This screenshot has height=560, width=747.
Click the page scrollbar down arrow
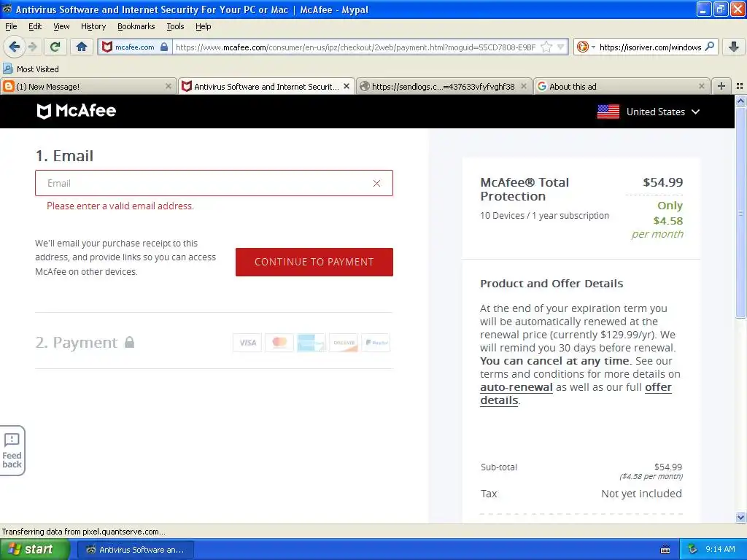(740, 518)
